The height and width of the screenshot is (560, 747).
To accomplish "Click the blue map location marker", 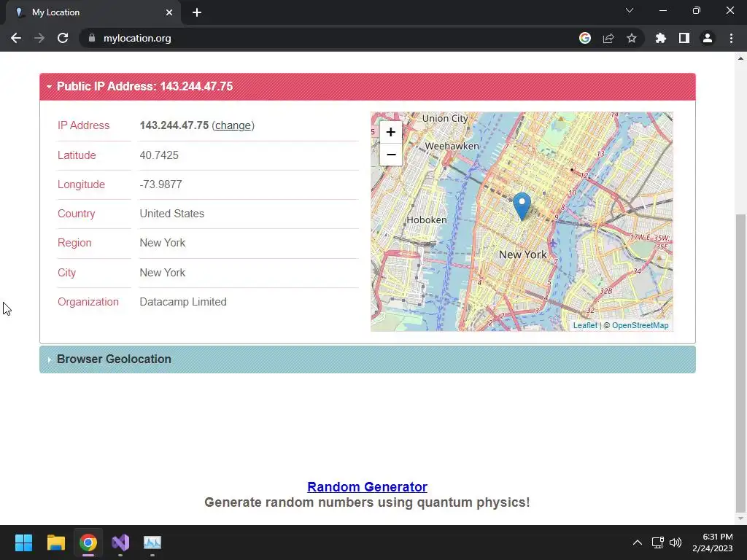I will coord(522,206).
